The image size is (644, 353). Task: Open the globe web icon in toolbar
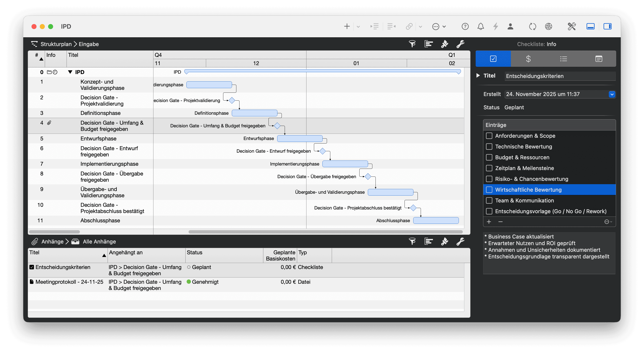[548, 27]
